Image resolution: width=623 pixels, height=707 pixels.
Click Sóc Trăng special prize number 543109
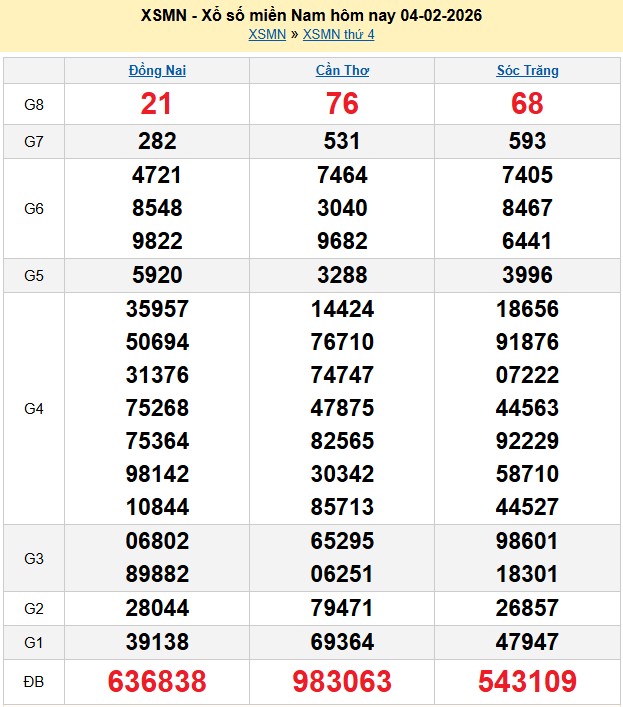tap(527, 682)
